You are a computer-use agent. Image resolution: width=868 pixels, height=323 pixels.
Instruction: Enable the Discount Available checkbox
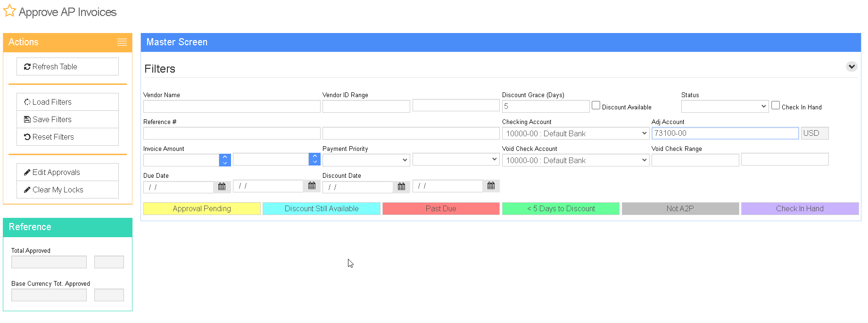point(596,106)
